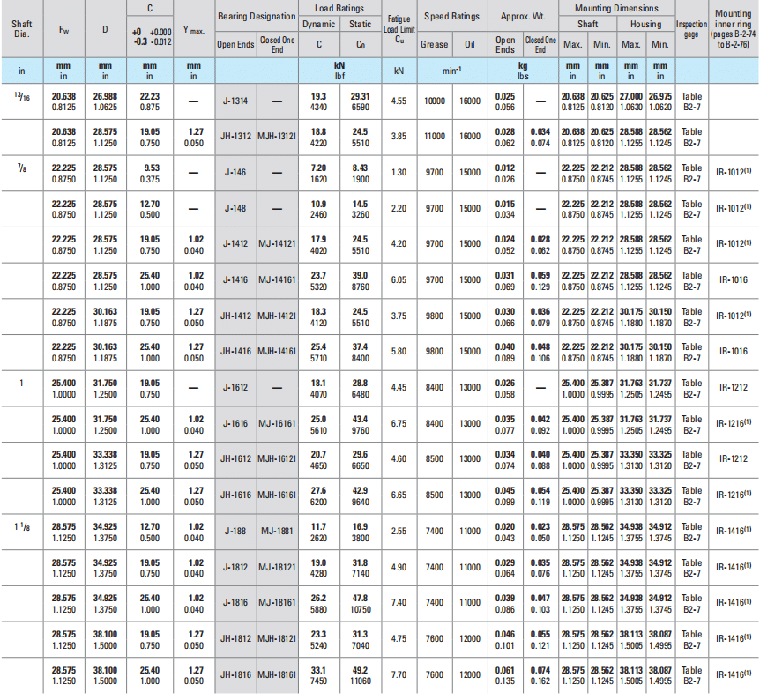Select the MJH-13121 closed one end designation
Image resolution: width=760 pixels, height=700 pixels.
pyautogui.click(x=277, y=137)
